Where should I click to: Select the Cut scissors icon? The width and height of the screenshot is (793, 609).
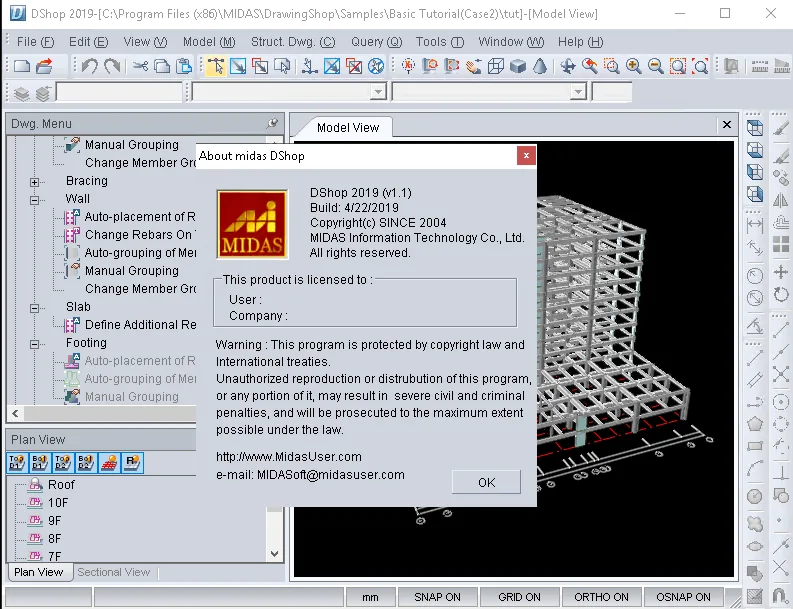tap(140, 66)
